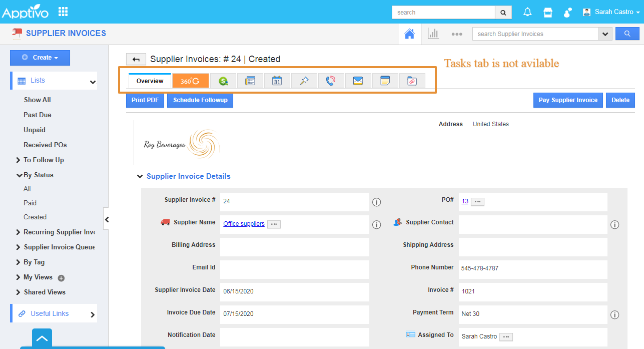Image resolution: width=644 pixels, height=349 pixels.
Task: Select the Overview tab
Action: pyautogui.click(x=150, y=81)
